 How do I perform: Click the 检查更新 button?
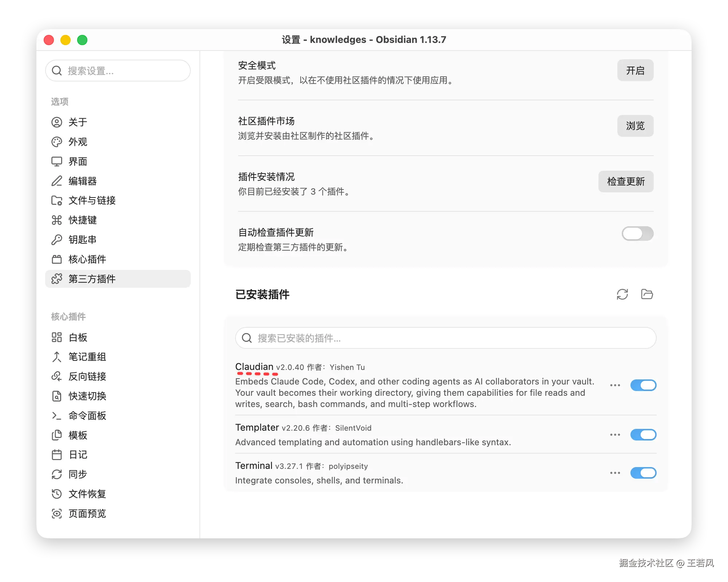[x=626, y=182]
